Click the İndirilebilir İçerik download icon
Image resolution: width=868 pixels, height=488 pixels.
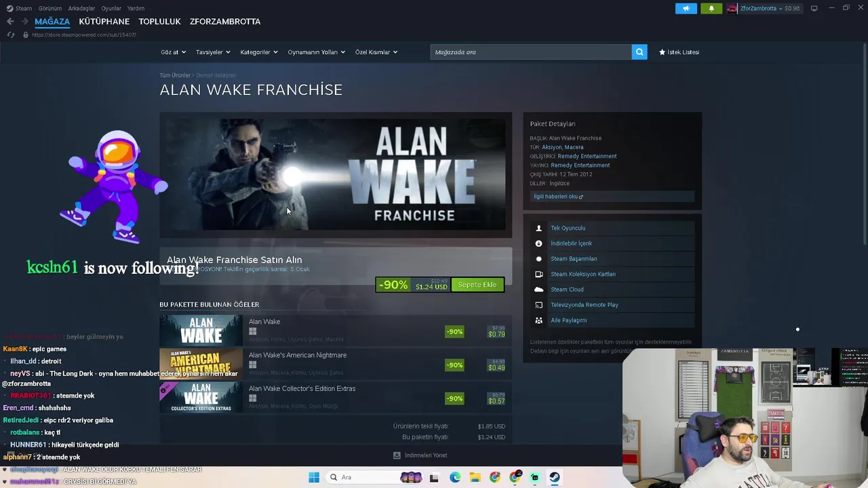539,243
